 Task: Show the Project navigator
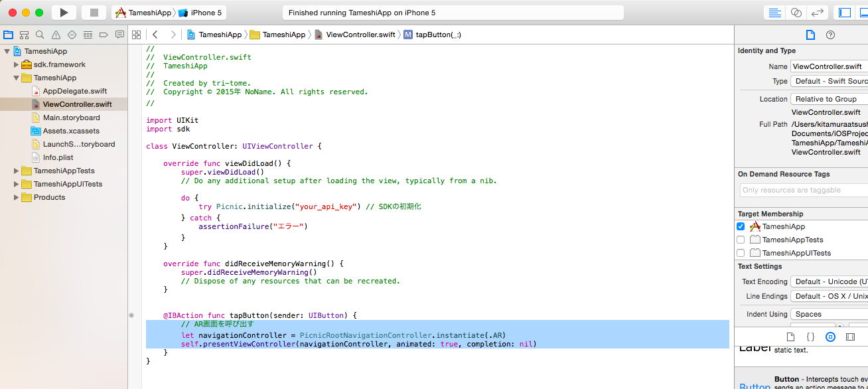pos(9,35)
